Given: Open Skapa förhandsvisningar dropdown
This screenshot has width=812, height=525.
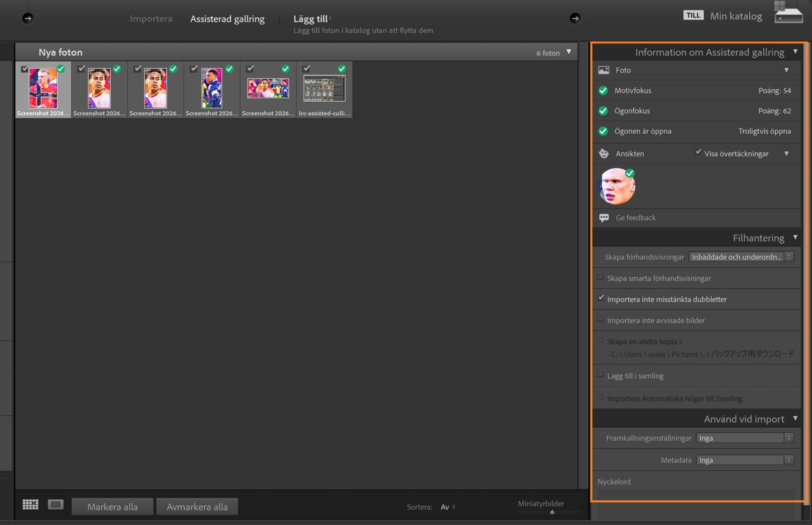Looking at the screenshot, I should [x=741, y=257].
